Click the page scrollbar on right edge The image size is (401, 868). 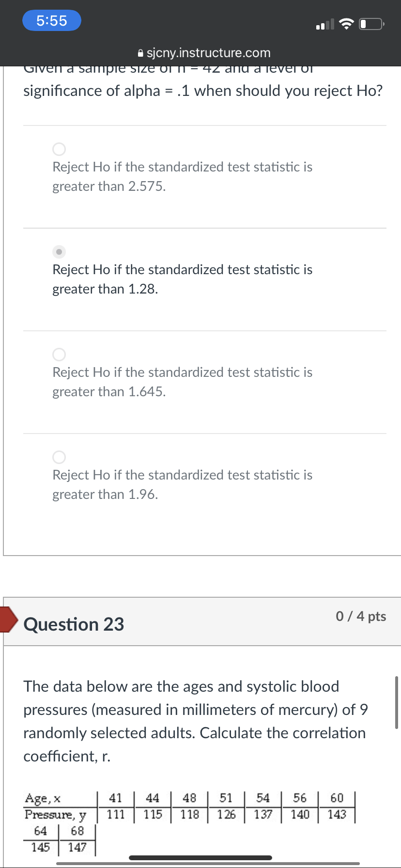point(397,702)
